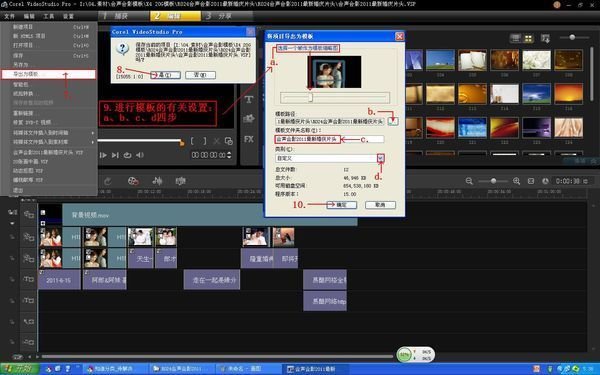Click the voice track header icon
This screenshot has width=600, height=375.
(x=29, y=322)
